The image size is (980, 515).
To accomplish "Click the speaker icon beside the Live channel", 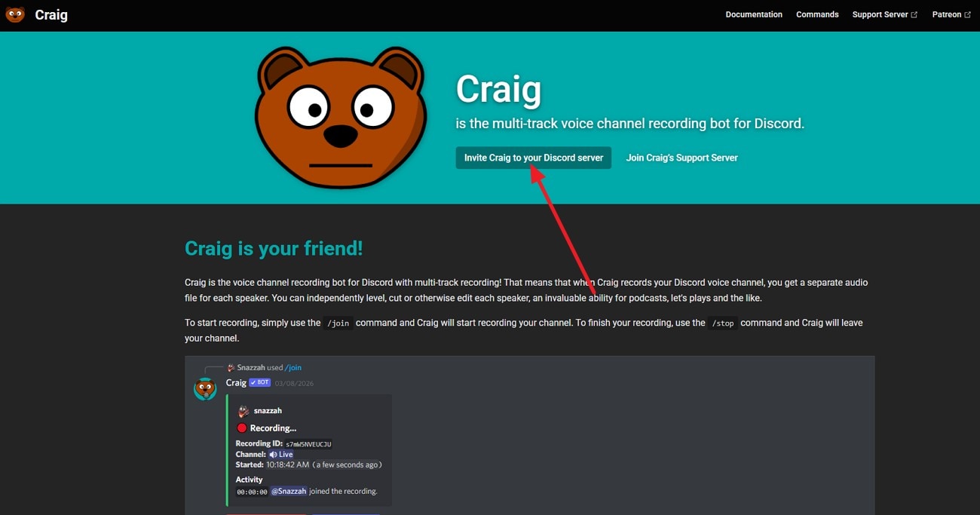I will point(273,454).
